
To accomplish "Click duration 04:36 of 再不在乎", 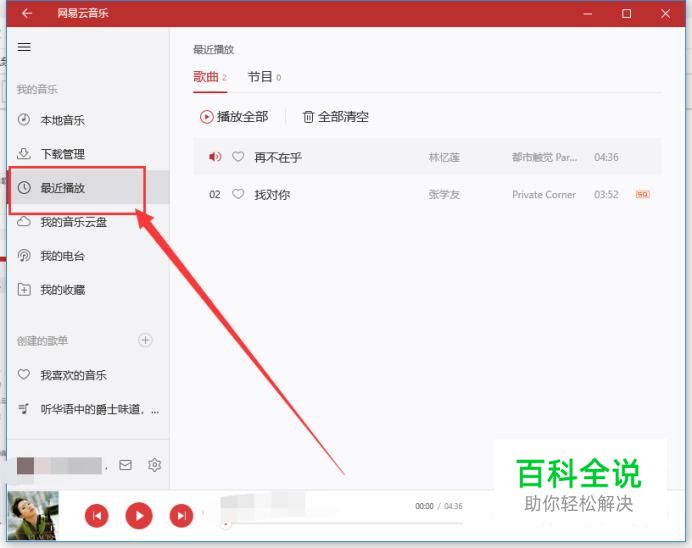I will pyautogui.click(x=606, y=157).
